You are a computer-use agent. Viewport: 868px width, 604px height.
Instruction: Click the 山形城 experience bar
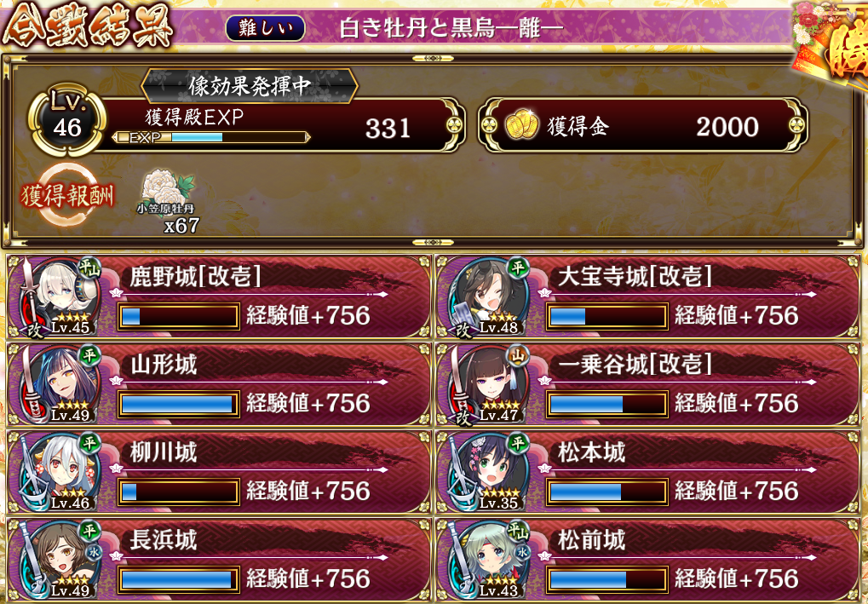point(178,404)
